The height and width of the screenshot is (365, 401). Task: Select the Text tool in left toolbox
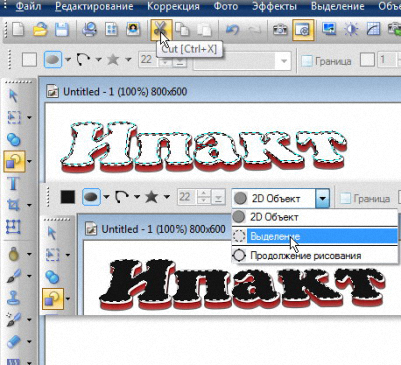[13, 184]
